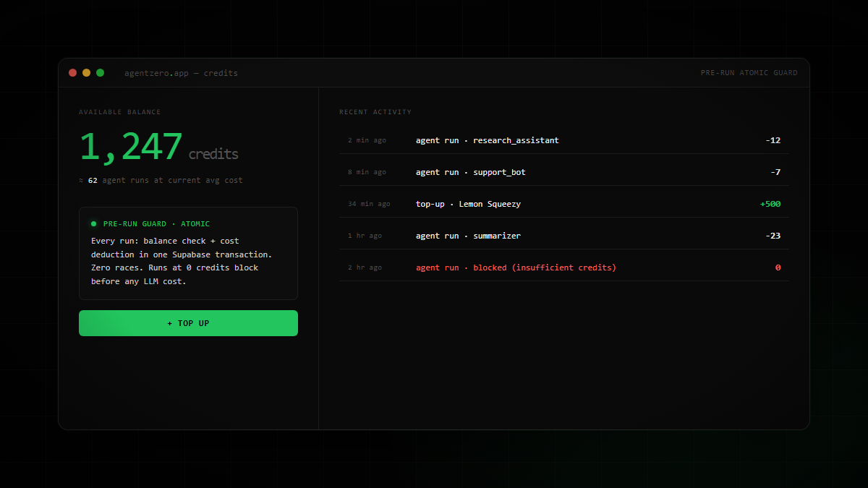Image resolution: width=868 pixels, height=488 pixels.
Task: Open the research_assistant agent run entry
Action: [564, 140]
